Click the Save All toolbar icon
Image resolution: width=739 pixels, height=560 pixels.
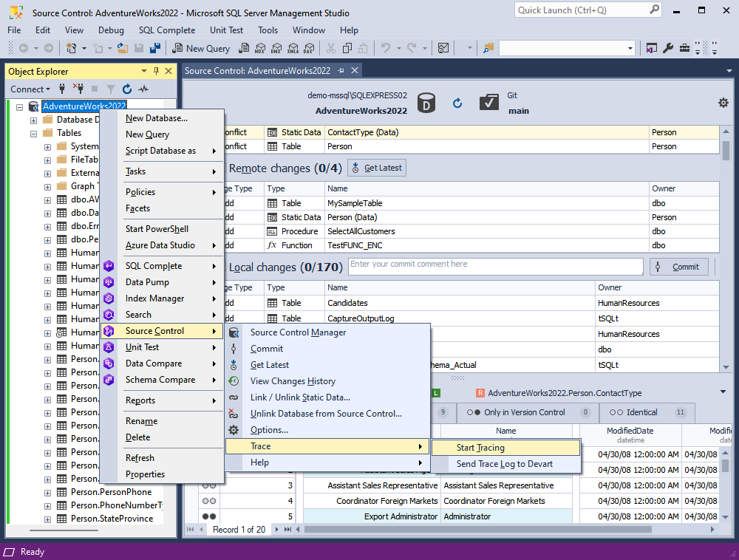pyautogui.click(x=155, y=48)
